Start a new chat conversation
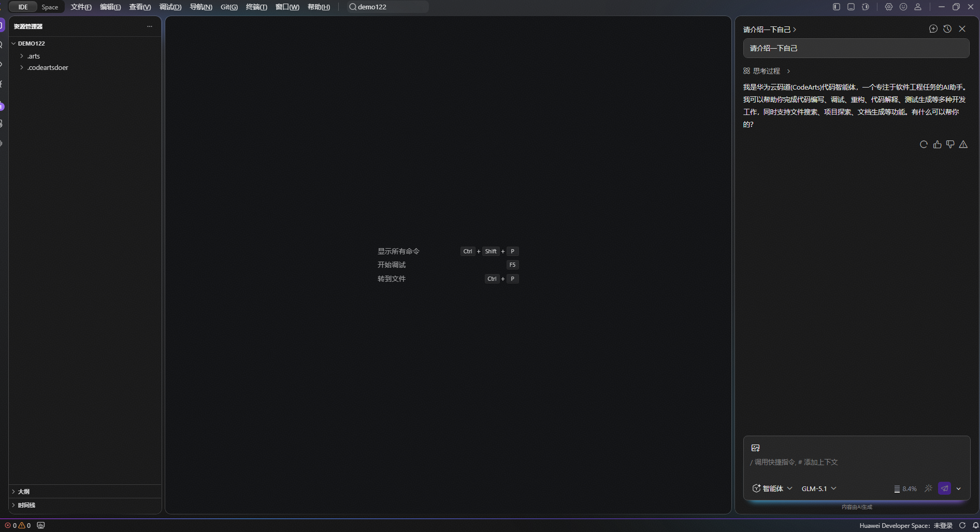980x532 pixels. [933, 29]
